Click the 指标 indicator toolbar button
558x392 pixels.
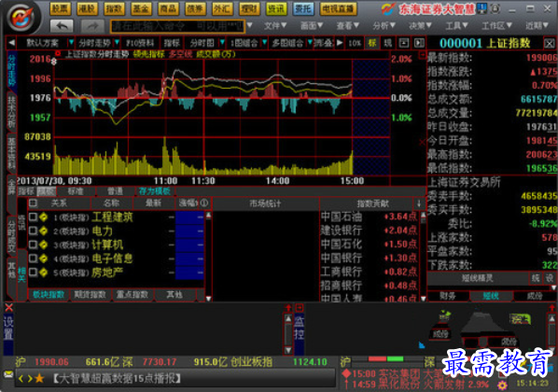tap(172, 43)
